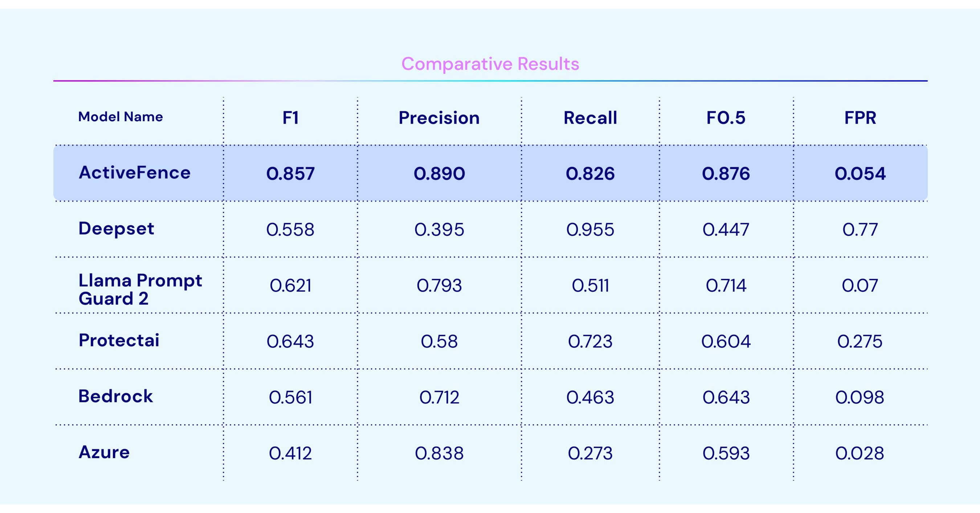Click the Comparative Results title
Image resolution: width=980 pixels, height=513 pixels.
(490, 64)
